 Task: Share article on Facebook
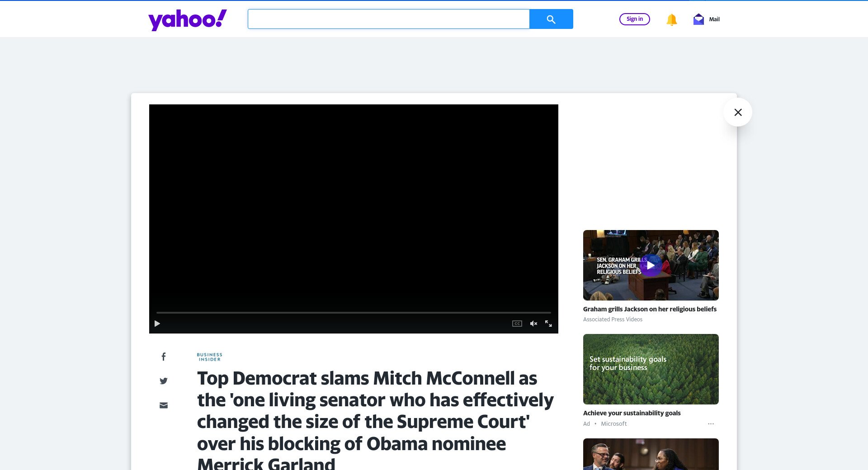coord(164,357)
